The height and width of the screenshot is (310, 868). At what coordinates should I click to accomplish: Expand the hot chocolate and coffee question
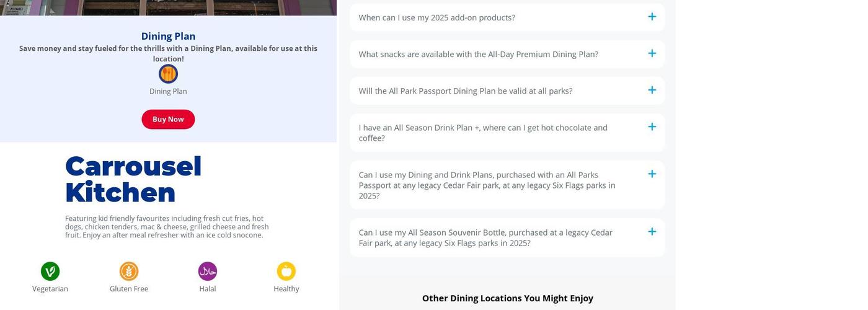coord(483,133)
